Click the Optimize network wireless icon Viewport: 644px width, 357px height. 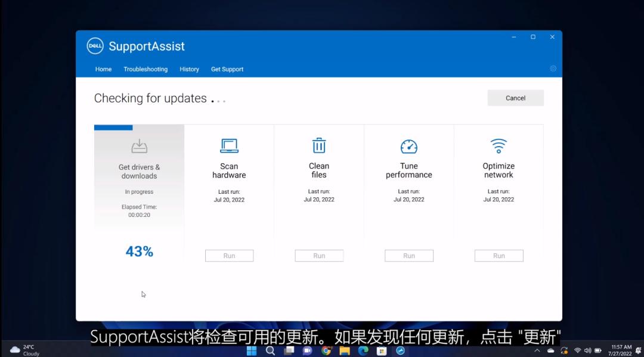pyautogui.click(x=499, y=145)
